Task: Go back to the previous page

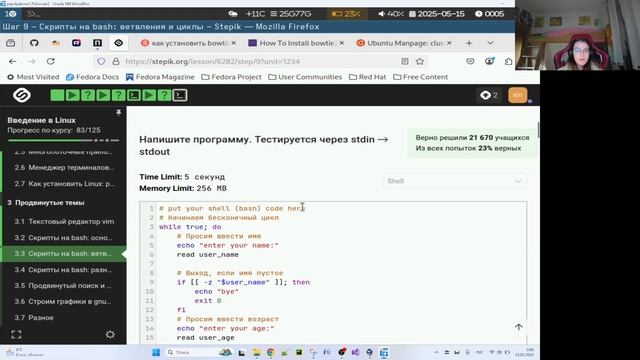Action: [13, 61]
